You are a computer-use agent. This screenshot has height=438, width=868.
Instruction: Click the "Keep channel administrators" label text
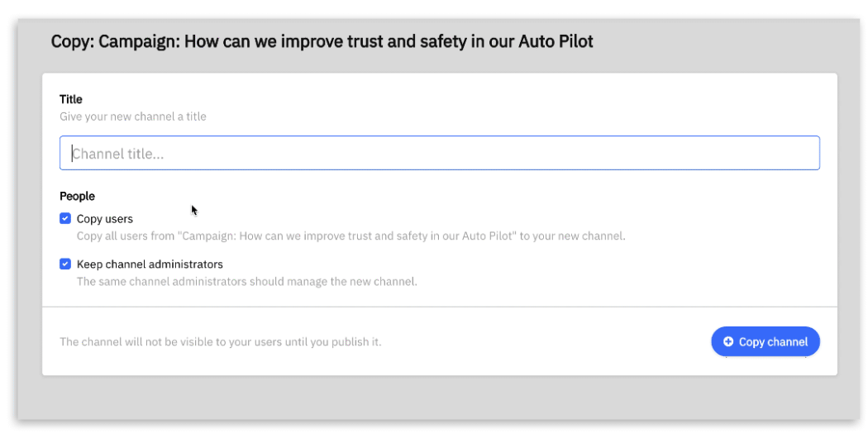point(150,264)
